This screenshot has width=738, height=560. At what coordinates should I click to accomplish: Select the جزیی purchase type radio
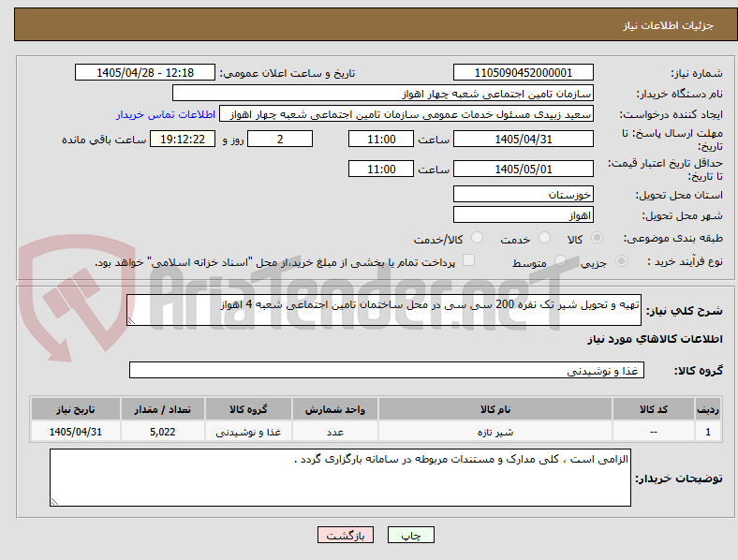pyautogui.click(x=621, y=261)
